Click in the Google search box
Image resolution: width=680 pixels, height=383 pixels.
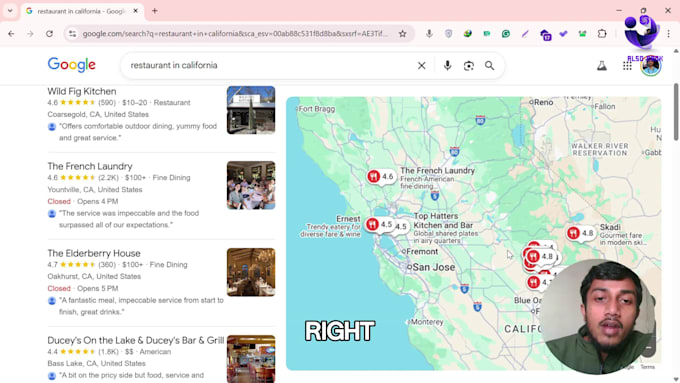click(269, 65)
